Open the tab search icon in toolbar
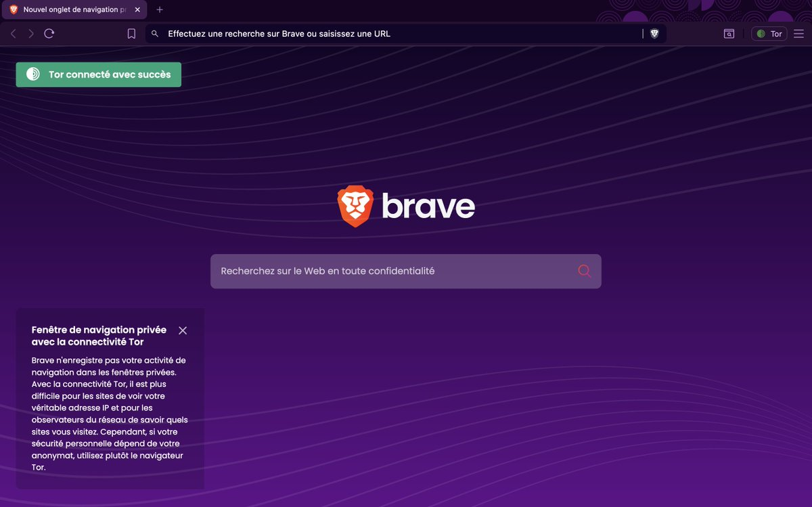The height and width of the screenshot is (507, 812). pos(729,34)
